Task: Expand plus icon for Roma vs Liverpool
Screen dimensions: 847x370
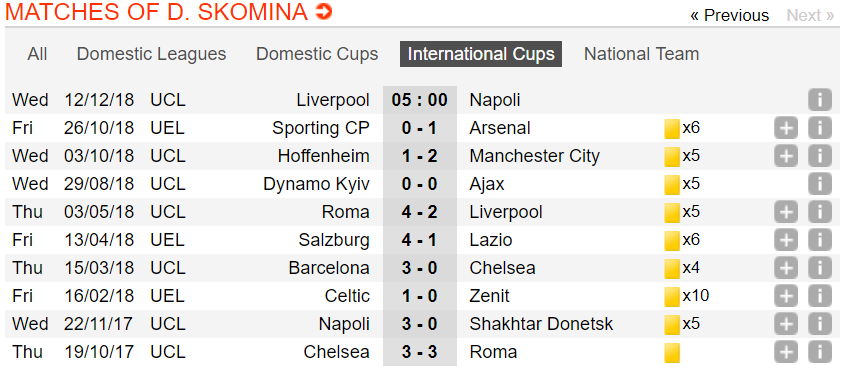Action: tap(785, 212)
